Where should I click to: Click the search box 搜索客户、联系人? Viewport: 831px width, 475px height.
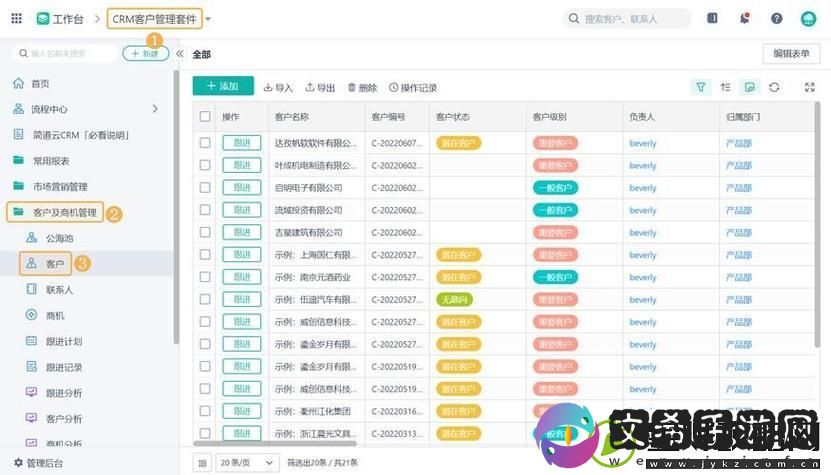(627, 19)
